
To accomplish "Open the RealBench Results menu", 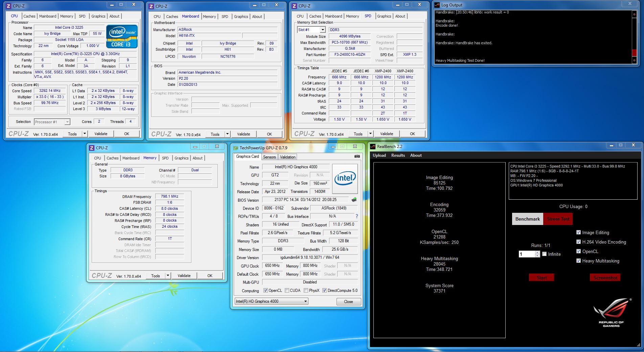I will 398,155.
